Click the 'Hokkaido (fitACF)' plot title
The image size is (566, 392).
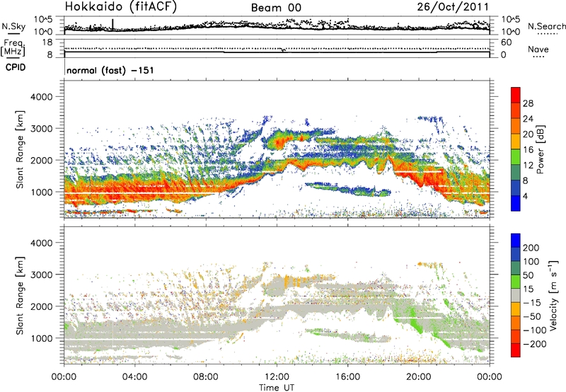pos(120,6)
